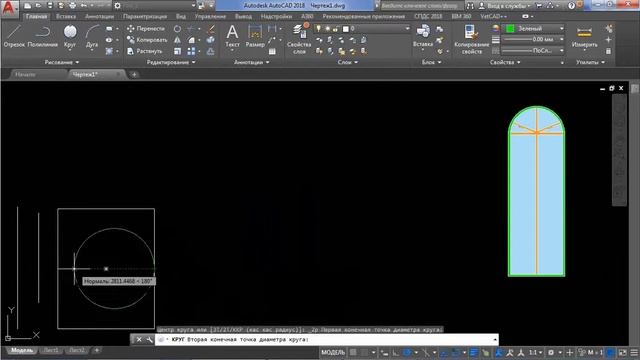Image resolution: width=640 pixels, height=360 pixels.
Task: Toggle clean screen icon in status bar
Action: point(622,352)
